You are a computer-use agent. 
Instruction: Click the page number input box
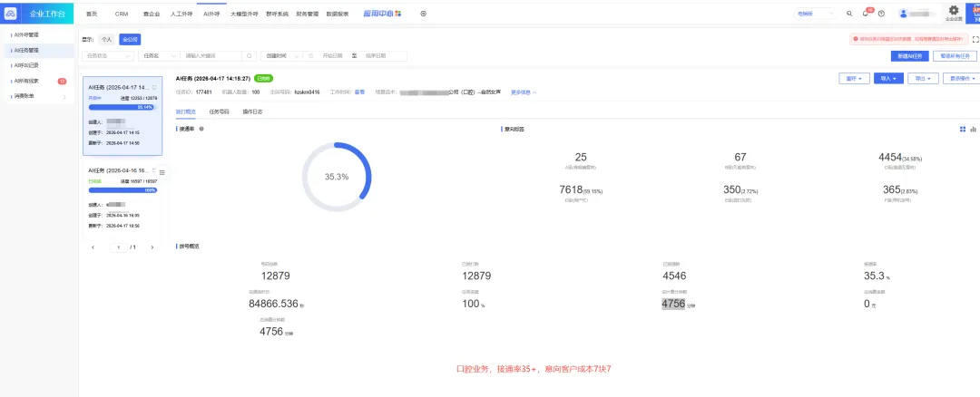pos(120,247)
